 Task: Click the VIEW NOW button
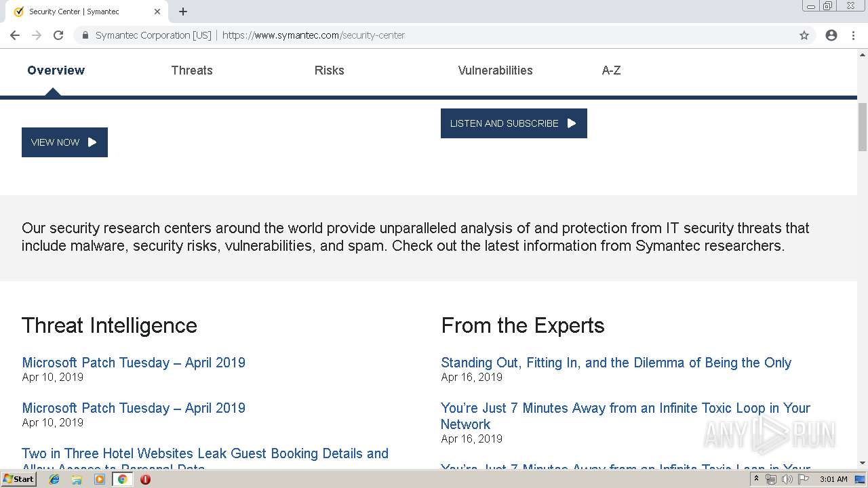(64, 142)
